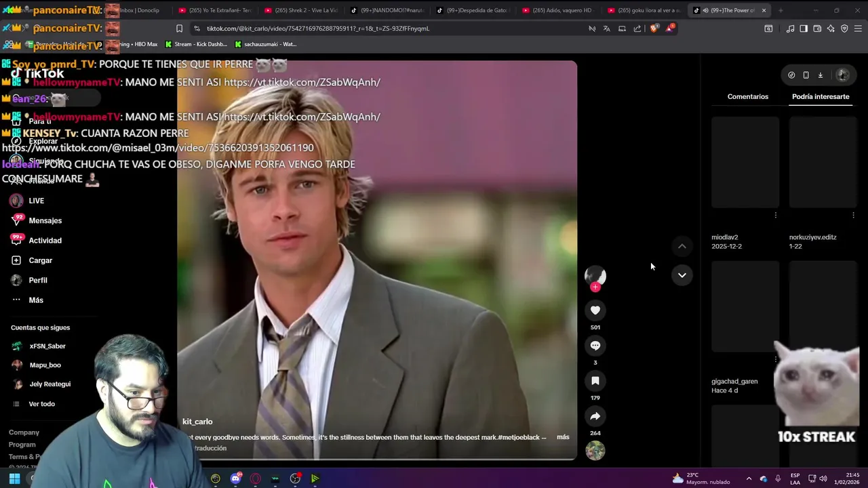Open the weather widget showing 23°C

pyautogui.click(x=701, y=479)
